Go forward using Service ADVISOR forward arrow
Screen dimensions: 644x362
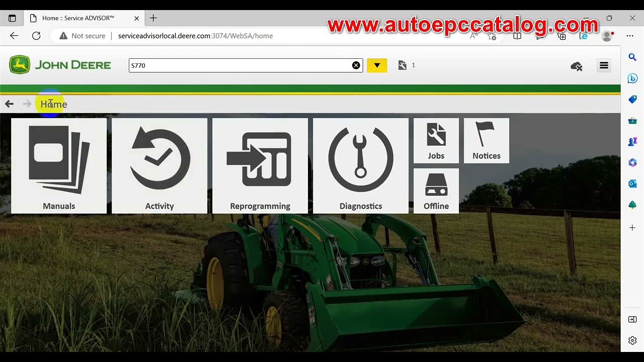pos(27,104)
